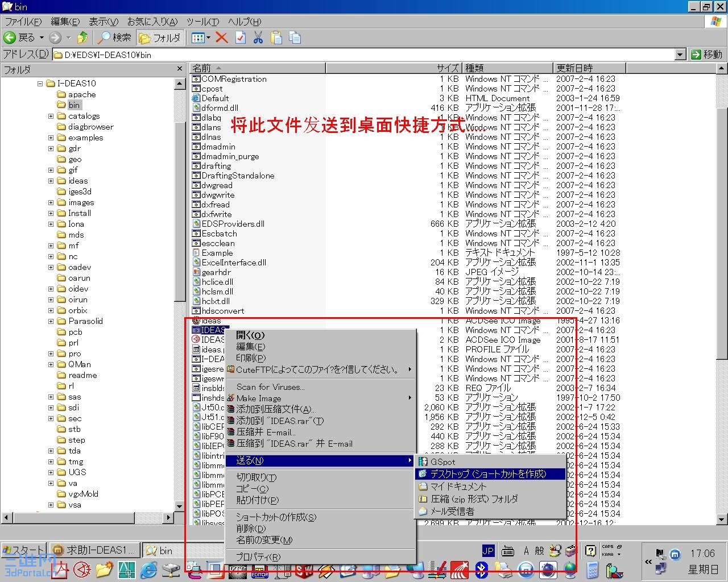Toggle the フォルダ folders pane button
Screen dimensions: 728x582
(x=160, y=38)
